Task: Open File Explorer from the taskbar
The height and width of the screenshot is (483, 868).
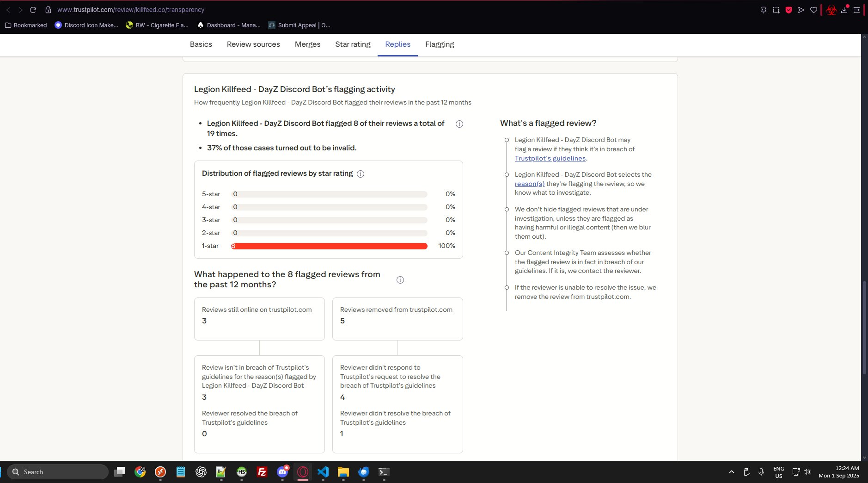Action: coord(343,472)
